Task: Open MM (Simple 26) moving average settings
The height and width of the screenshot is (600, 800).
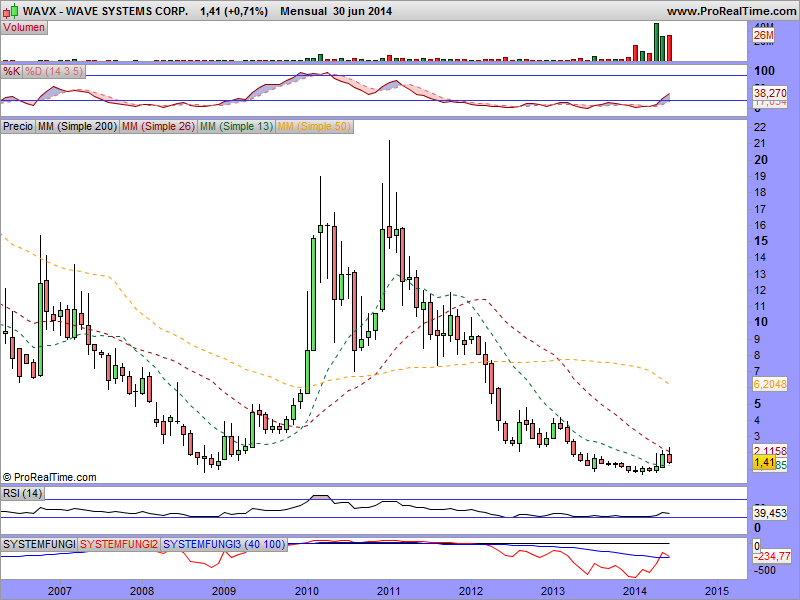Action: pyautogui.click(x=158, y=126)
